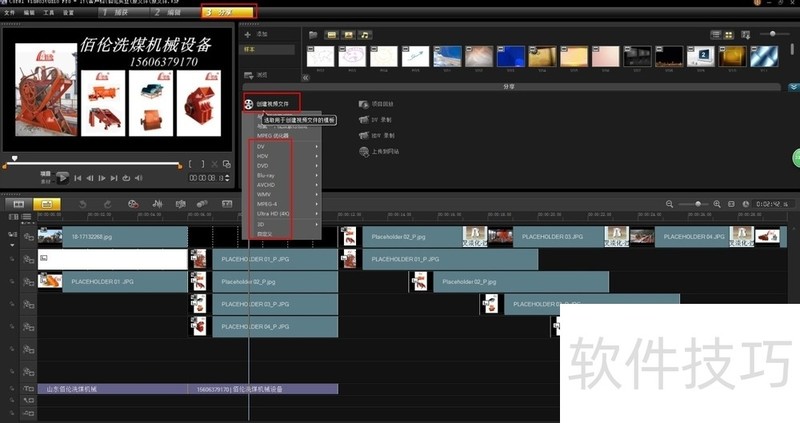Toggle photo filter in library bar
This screenshot has height=423, width=800.
[348, 35]
